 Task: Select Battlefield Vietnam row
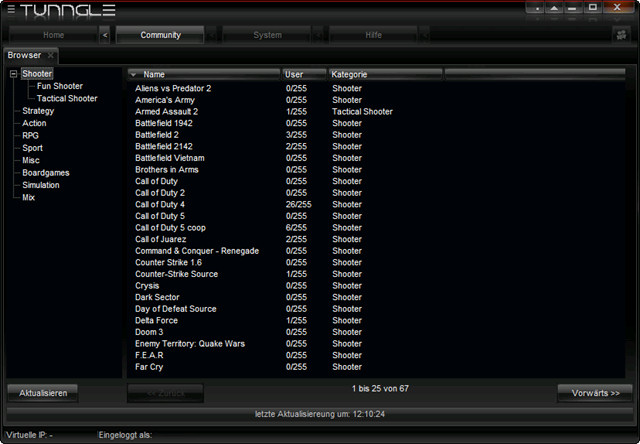coord(376,158)
